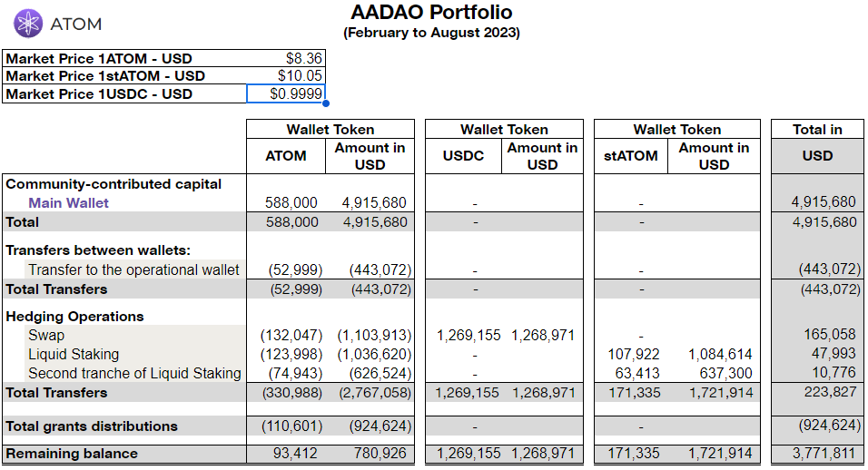Click the USDC column header
Viewport: 868px width, 470px height.
click(x=463, y=156)
